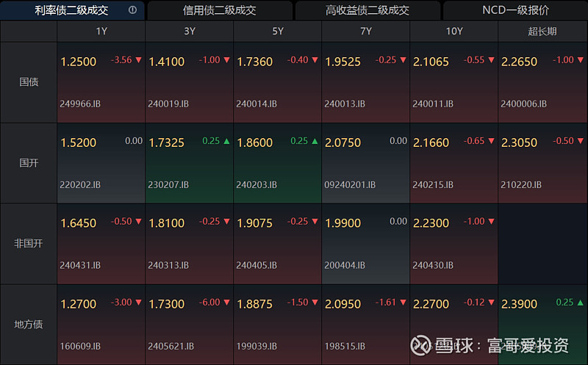
Task: Open the NCD一级报价 tab
Action: tap(515, 10)
